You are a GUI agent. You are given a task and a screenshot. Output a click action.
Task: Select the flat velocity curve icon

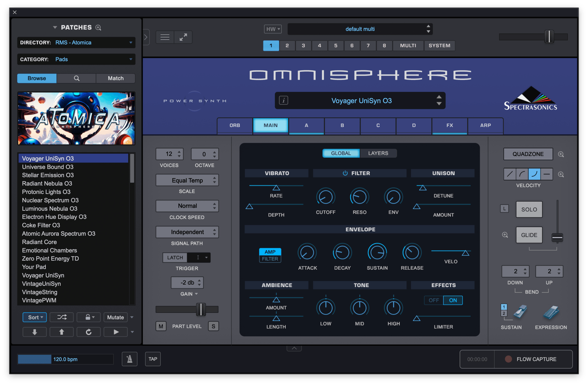(x=547, y=174)
